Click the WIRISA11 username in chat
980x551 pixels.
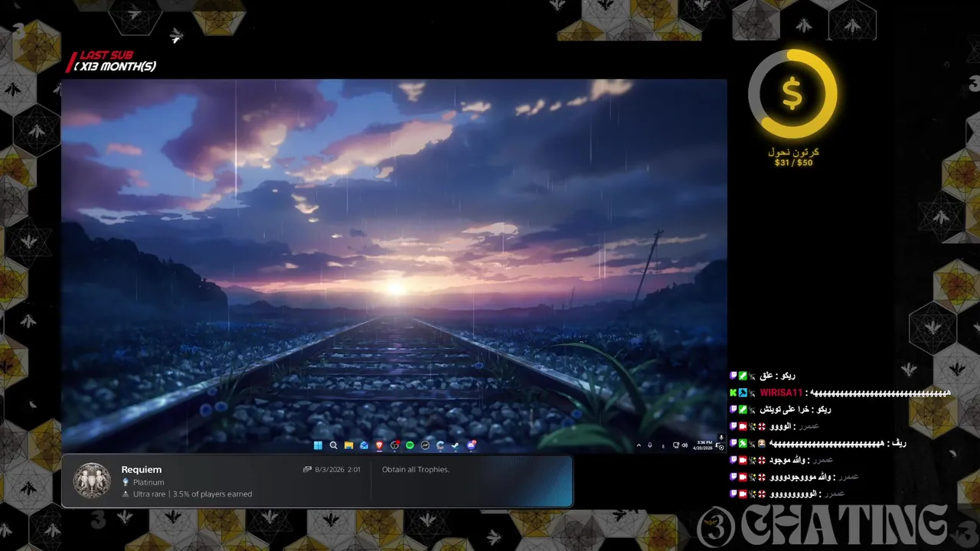781,393
